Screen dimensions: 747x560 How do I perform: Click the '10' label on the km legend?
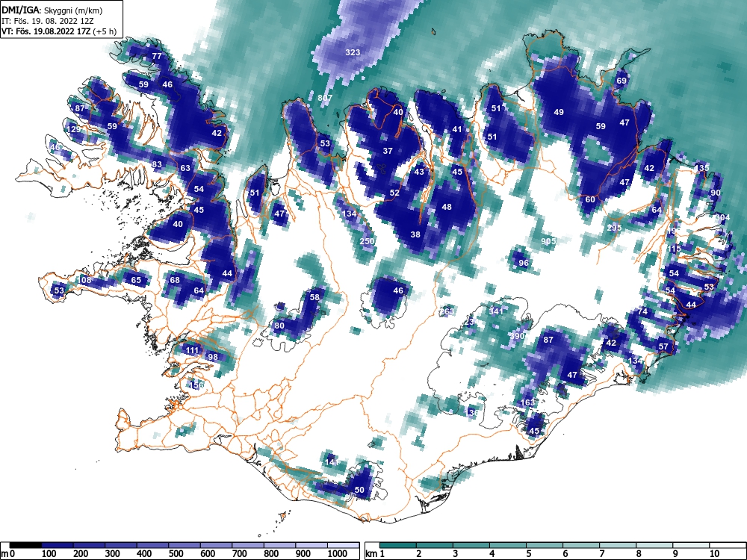715,554
